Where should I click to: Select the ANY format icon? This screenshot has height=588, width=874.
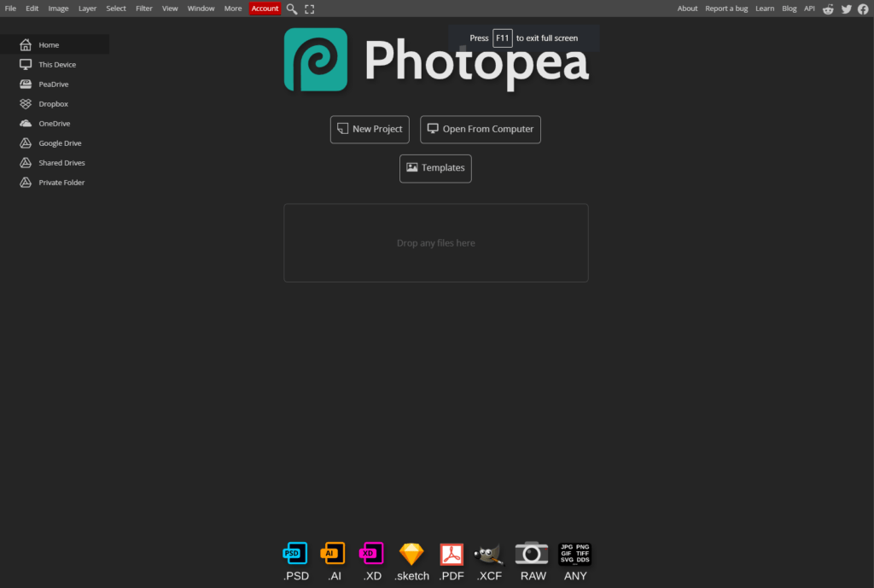pos(574,553)
